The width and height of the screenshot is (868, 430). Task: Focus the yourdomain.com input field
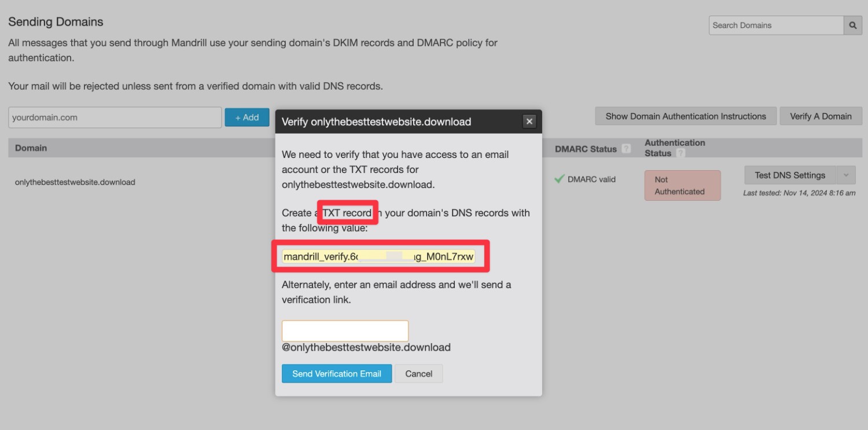115,117
